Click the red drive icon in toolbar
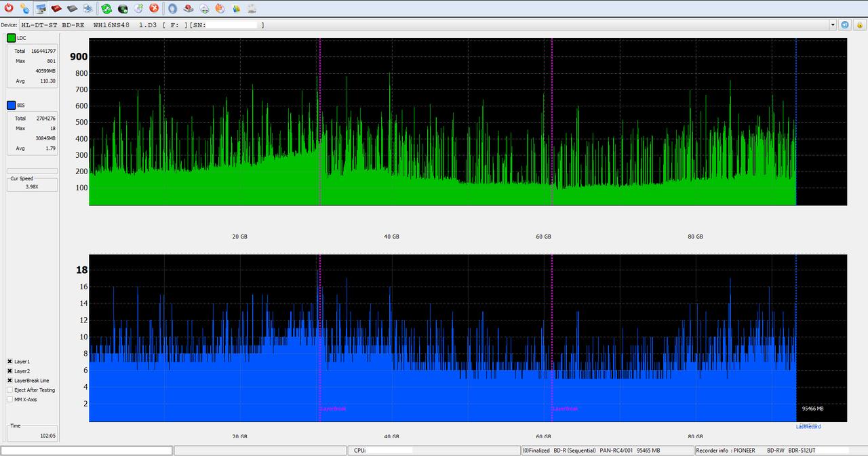 tap(57, 9)
